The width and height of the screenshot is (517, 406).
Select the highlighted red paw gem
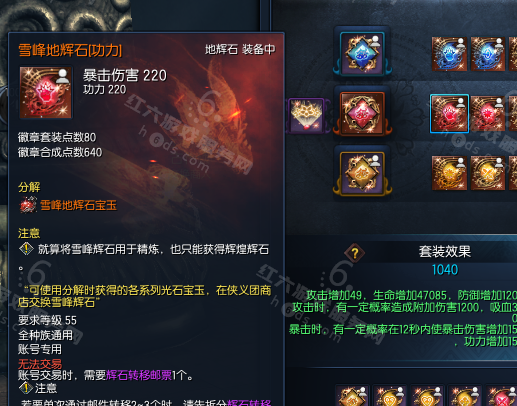[449, 114]
